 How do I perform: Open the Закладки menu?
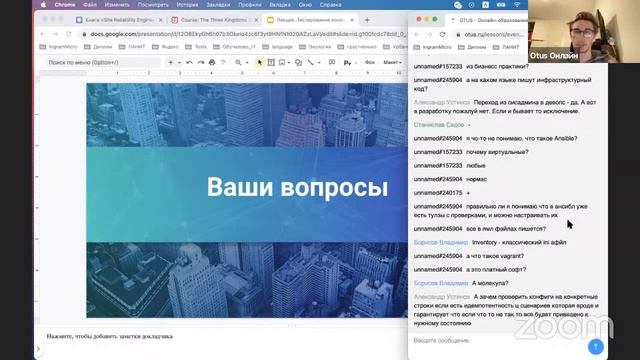[x=218, y=5]
